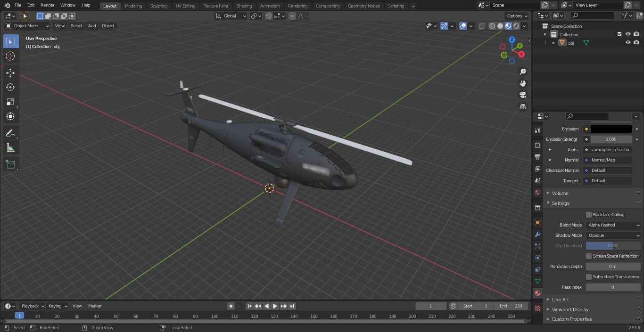
Task: Open the Object Data mesh tab
Action: [537, 281]
